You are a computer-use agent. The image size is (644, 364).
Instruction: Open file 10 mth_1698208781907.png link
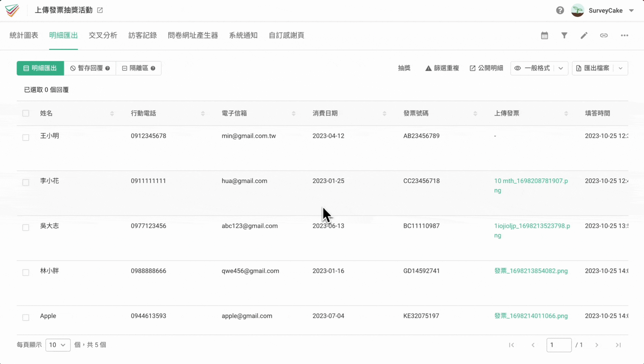pos(531,186)
